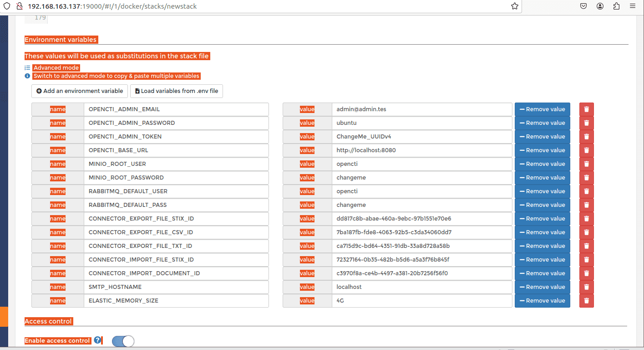Edit value ca715d9c-bd64-4351-91db-33a8d728a58b
Viewport: 644px width, 350px height.
coord(422,246)
